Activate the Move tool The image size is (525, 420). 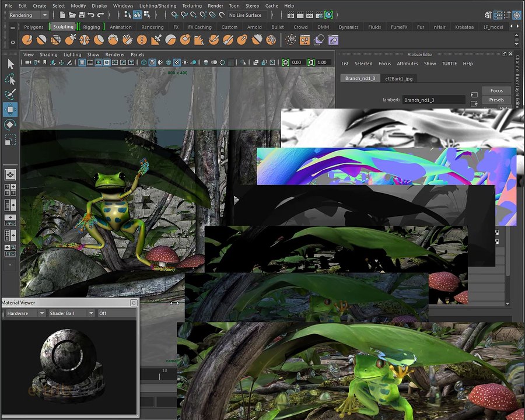click(10, 110)
